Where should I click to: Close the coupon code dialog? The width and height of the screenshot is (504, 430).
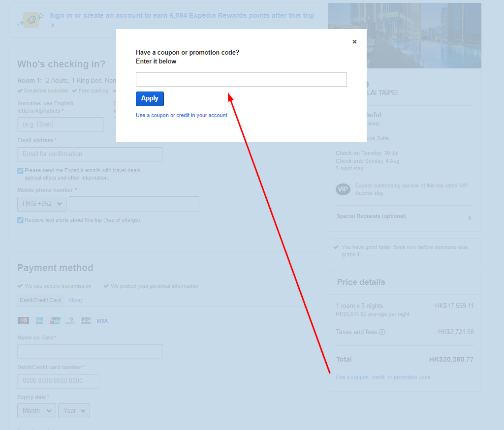pyautogui.click(x=354, y=41)
